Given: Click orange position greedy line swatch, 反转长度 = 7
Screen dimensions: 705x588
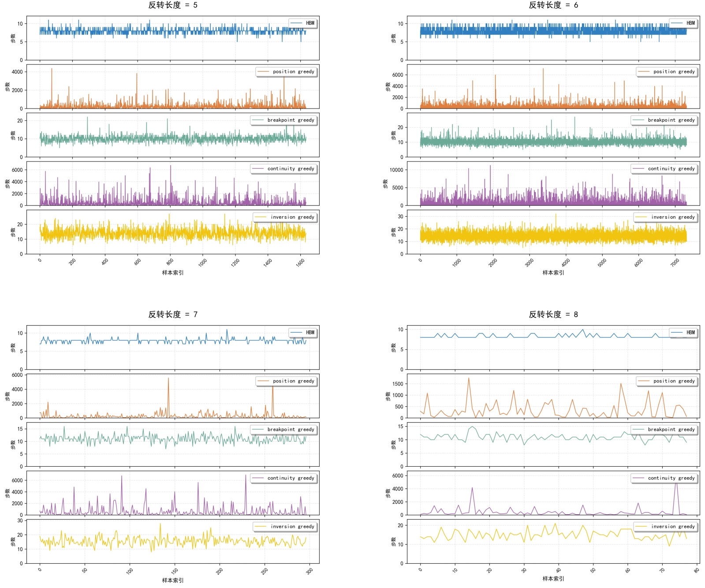Looking at the screenshot, I should click(263, 381).
